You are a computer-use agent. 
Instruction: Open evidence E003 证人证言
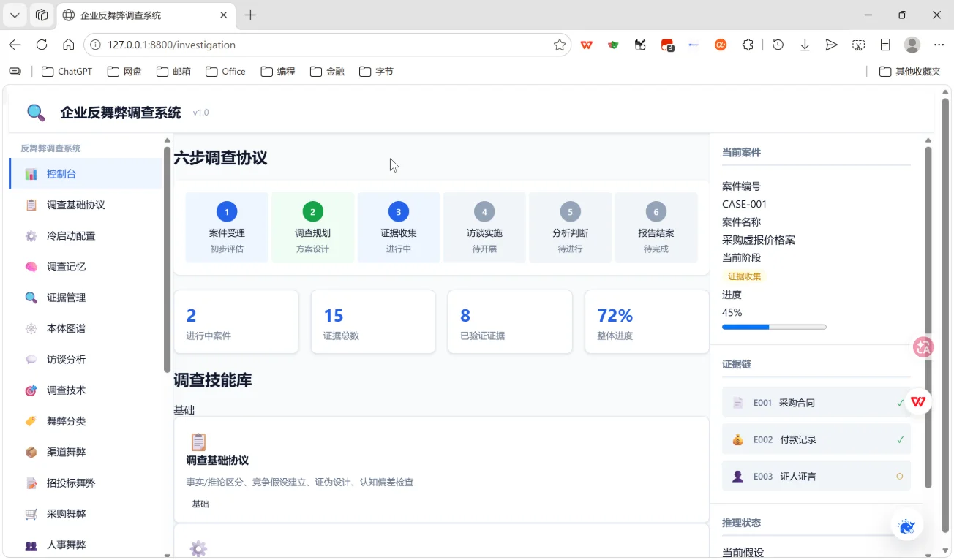tap(816, 476)
